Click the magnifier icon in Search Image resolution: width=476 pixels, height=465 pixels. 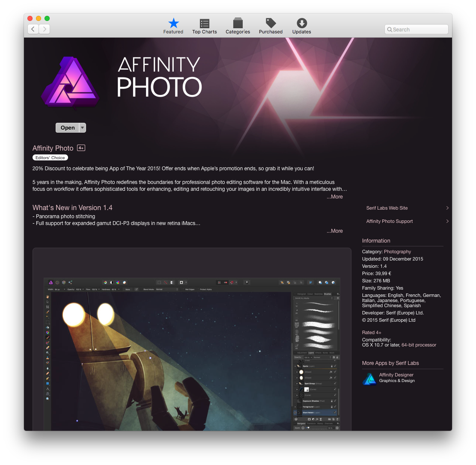coord(390,30)
